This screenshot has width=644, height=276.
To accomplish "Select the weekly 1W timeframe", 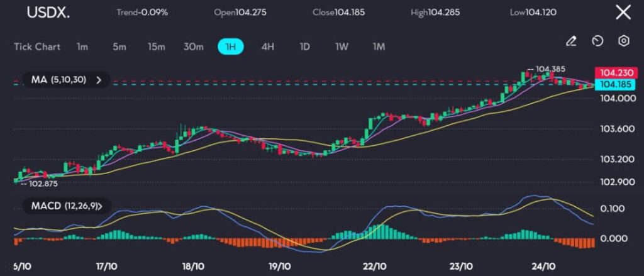I will tap(341, 47).
